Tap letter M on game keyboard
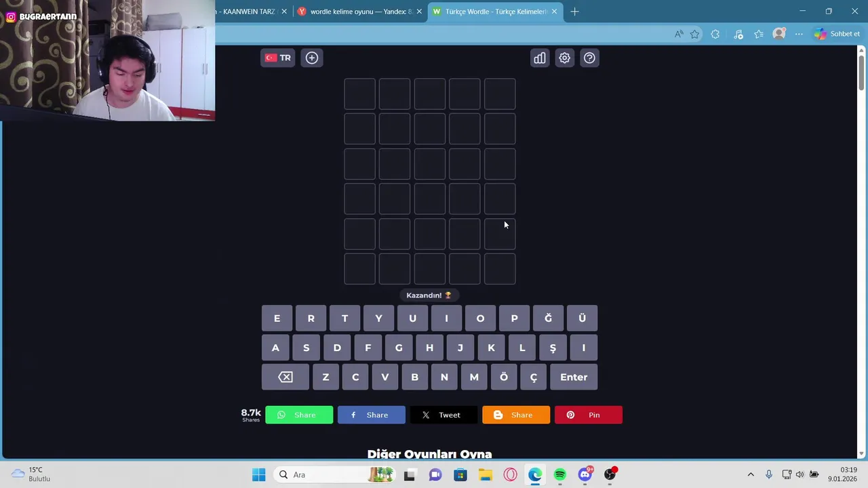This screenshot has height=488, width=868. pos(474,378)
